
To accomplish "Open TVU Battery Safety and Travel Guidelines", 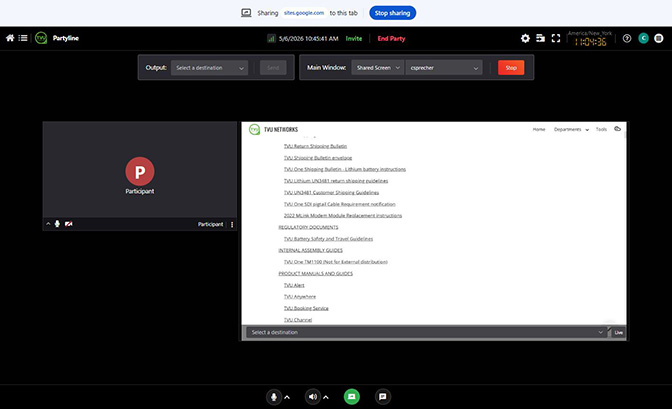I will [328, 239].
